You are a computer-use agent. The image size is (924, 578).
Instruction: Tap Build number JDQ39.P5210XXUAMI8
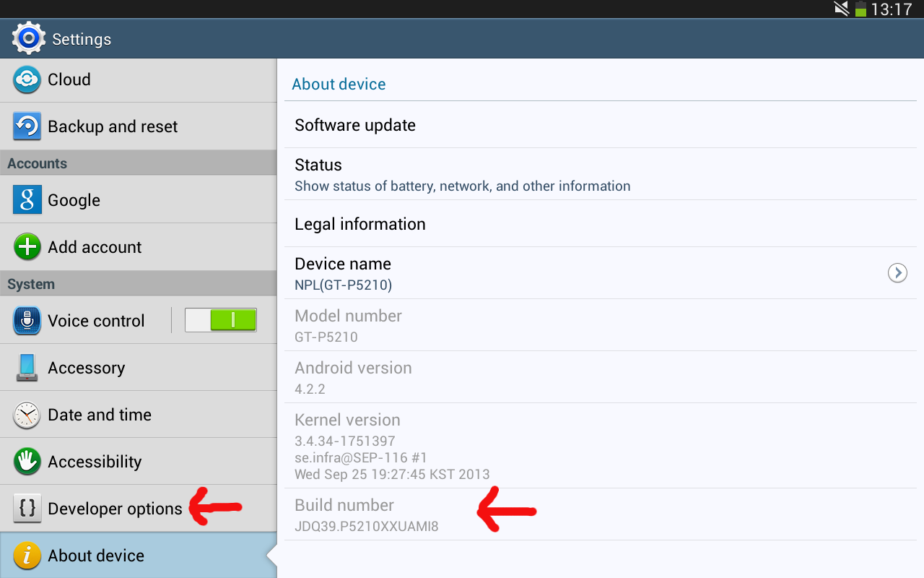pos(601,514)
